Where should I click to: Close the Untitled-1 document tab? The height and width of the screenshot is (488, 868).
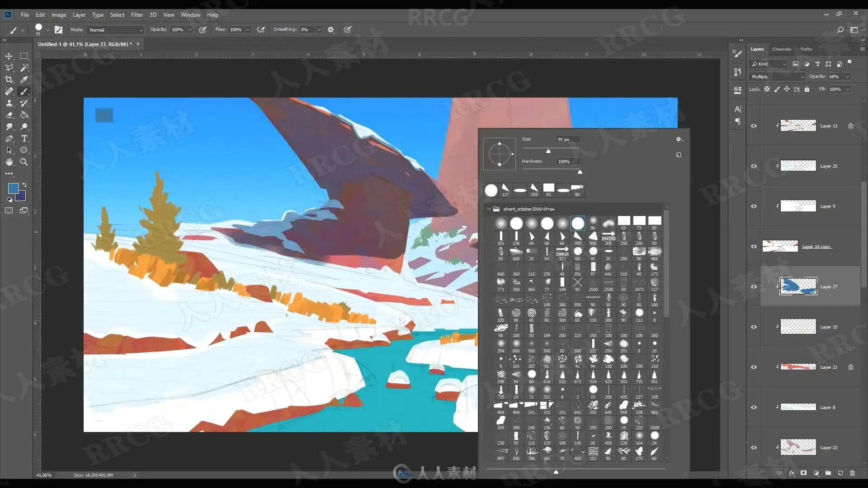pyautogui.click(x=138, y=44)
